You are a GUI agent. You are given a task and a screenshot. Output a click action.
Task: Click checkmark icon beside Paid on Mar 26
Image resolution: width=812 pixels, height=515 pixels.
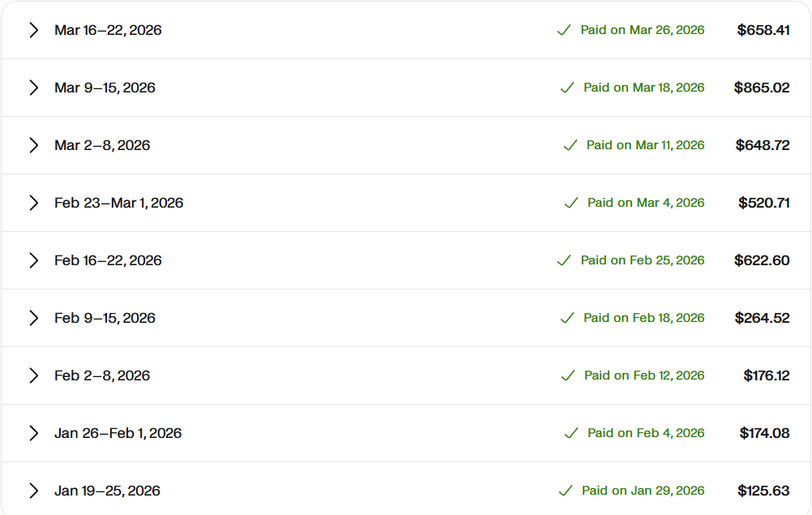click(564, 30)
